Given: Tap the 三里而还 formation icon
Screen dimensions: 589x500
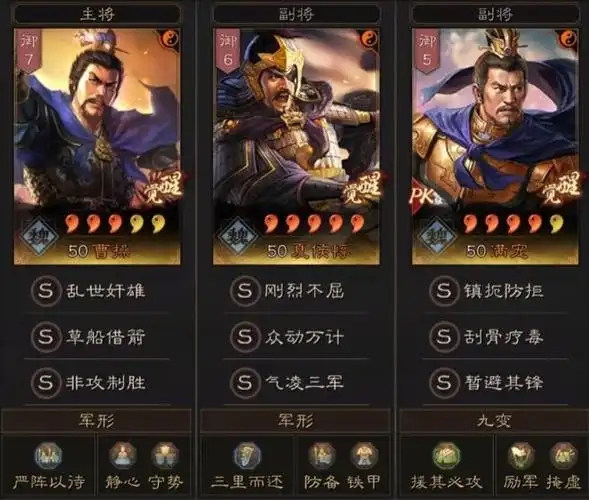Looking at the screenshot, I should 247,455.
